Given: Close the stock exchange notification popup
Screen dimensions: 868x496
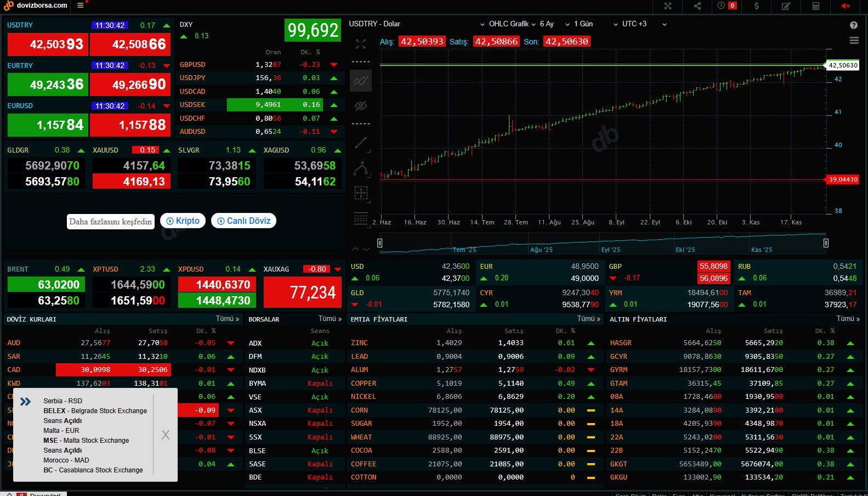Looking at the screenshot, I should click(x=166, y=435).
